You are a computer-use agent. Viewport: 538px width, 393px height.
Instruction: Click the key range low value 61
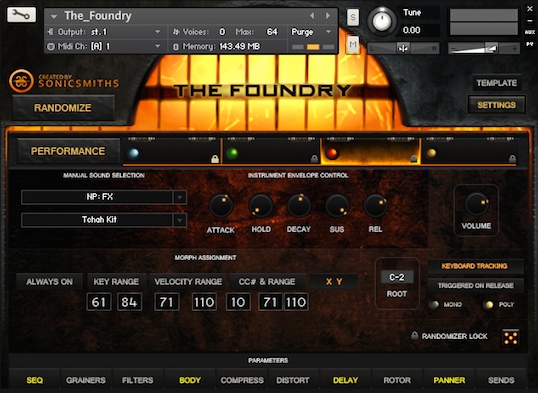(99, 302)
